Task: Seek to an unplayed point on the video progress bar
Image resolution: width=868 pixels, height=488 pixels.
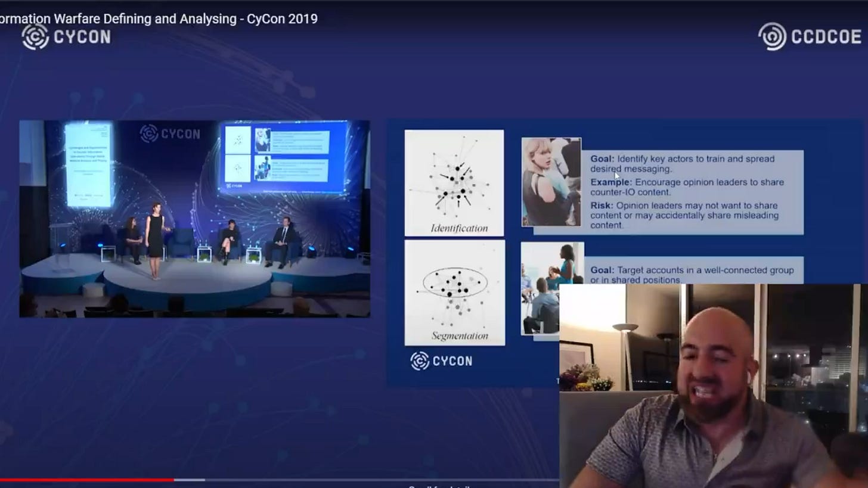Action: [x=382, y=479]
